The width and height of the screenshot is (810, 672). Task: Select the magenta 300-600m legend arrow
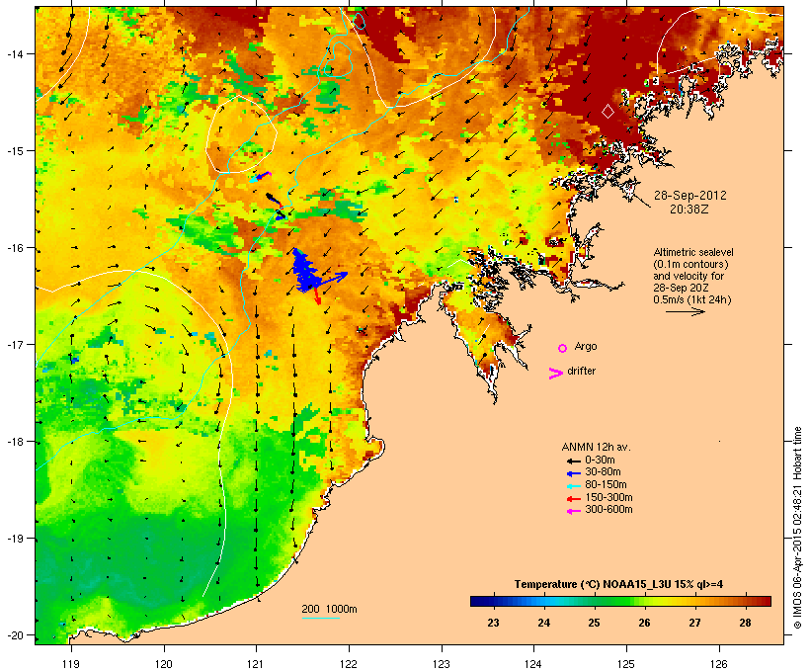pyautogui.click(x=574, y=511)
